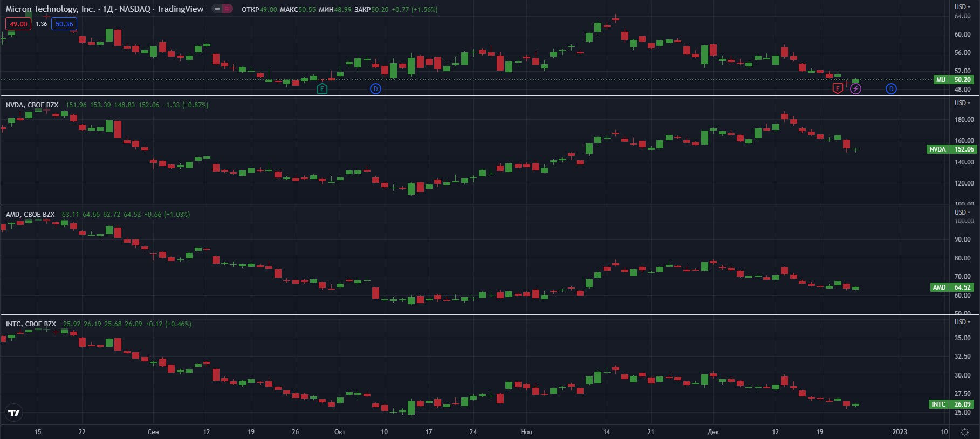Toggle the market status pill beside the title
Image resolution: width=980 pixels, height=439 pixels.
coord(222,9)
